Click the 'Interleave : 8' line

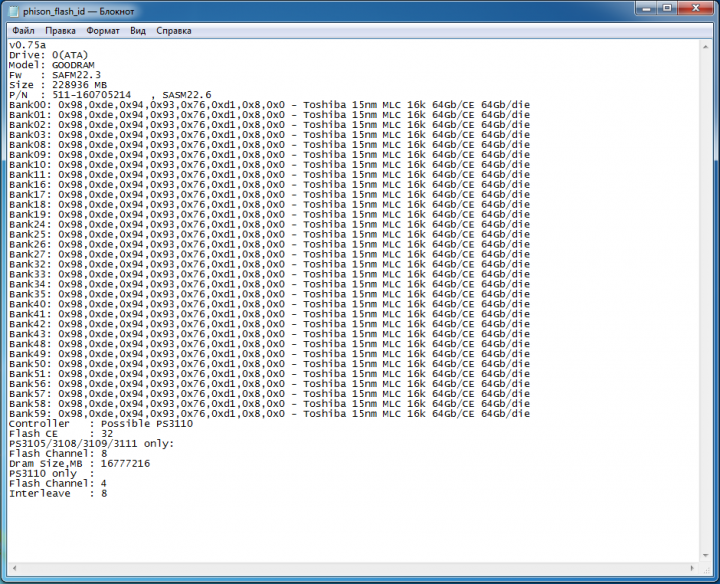[x=58, y=494]
